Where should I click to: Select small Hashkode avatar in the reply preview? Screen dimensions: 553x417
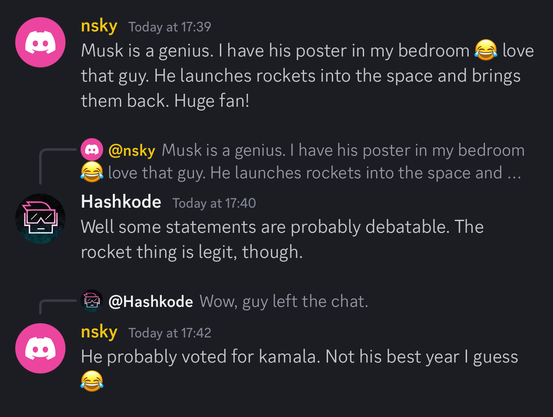point(92,301)
